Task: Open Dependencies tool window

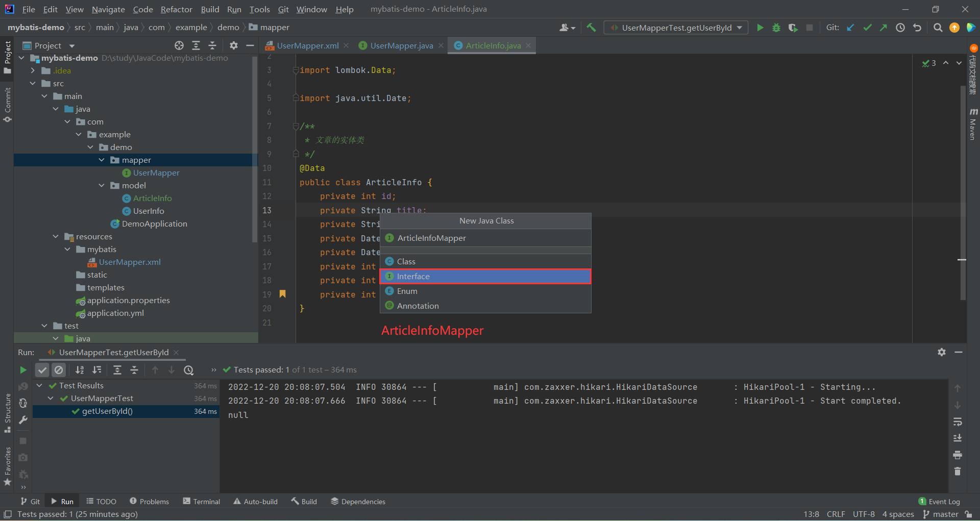Action: 358,502
